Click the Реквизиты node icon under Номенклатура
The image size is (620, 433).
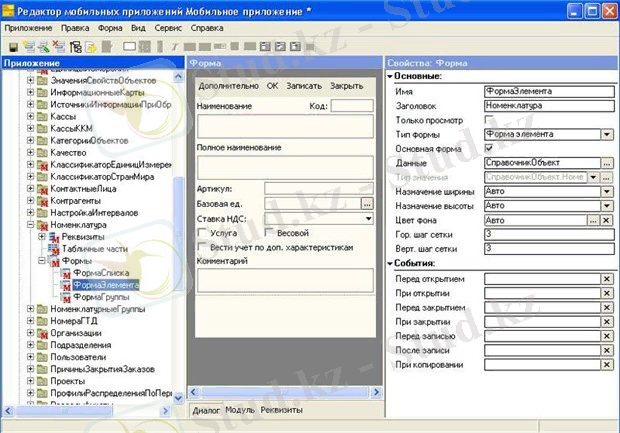click(54, 237)
